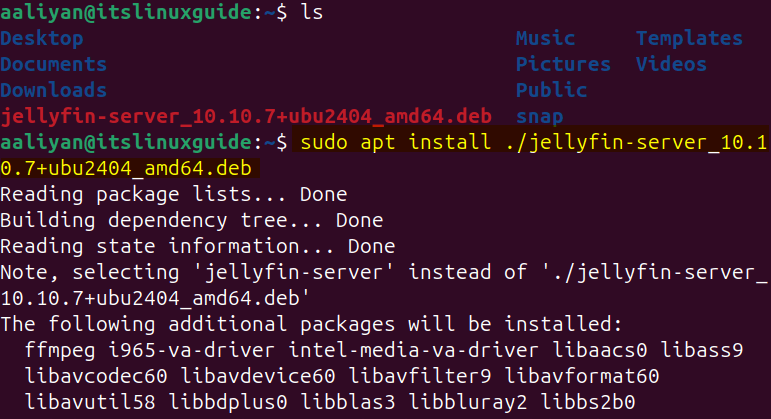Click the highlighted sudo apt install command
The width and height of the screenshot is (771, 419).
500,143
